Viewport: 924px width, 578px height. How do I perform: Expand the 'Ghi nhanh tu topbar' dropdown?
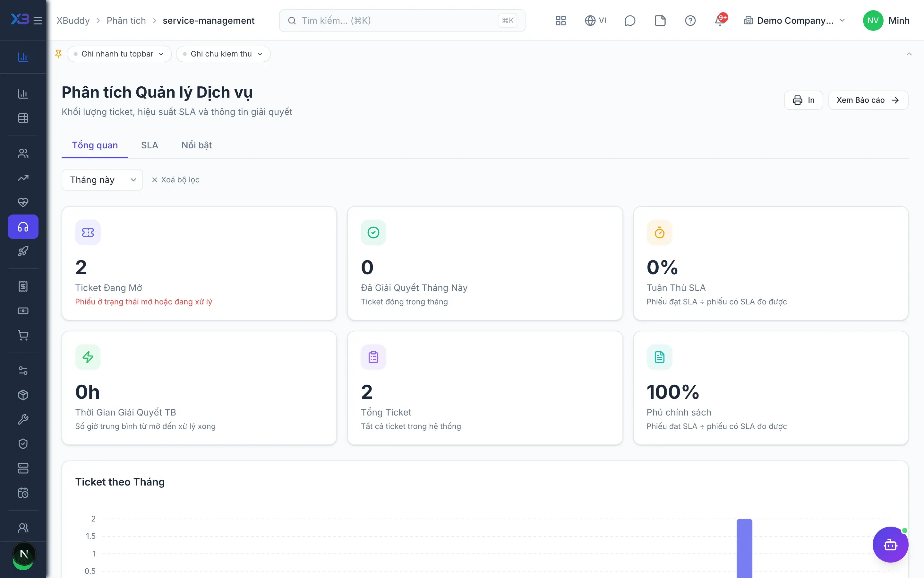coord(119,54)
